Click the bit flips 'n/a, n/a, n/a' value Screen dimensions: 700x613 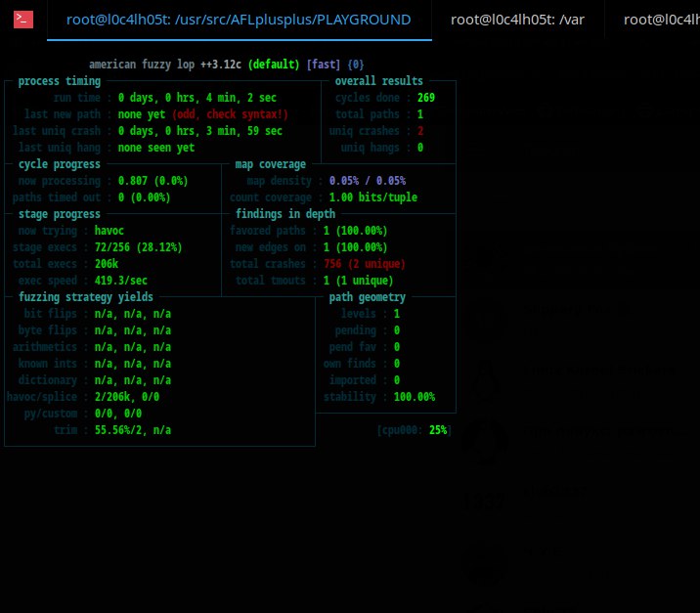tap(133, 314)
